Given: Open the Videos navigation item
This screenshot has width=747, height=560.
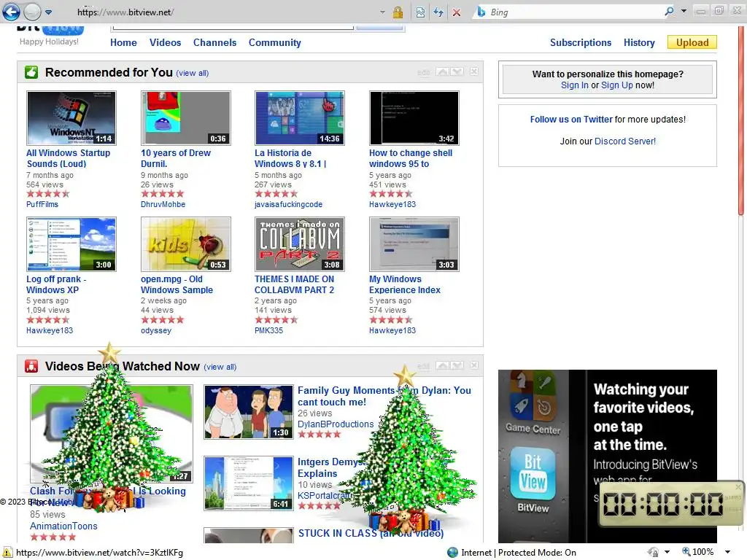Looking at the screenshot, I should (166, 42).
